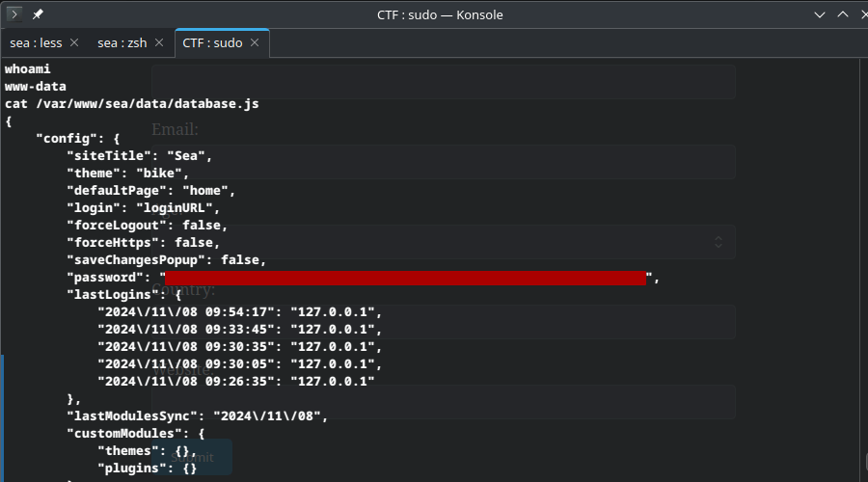Click the faint Submit button behind terminal
The width and height of the screenshot is (868, 482).
(x=192, y=457)
